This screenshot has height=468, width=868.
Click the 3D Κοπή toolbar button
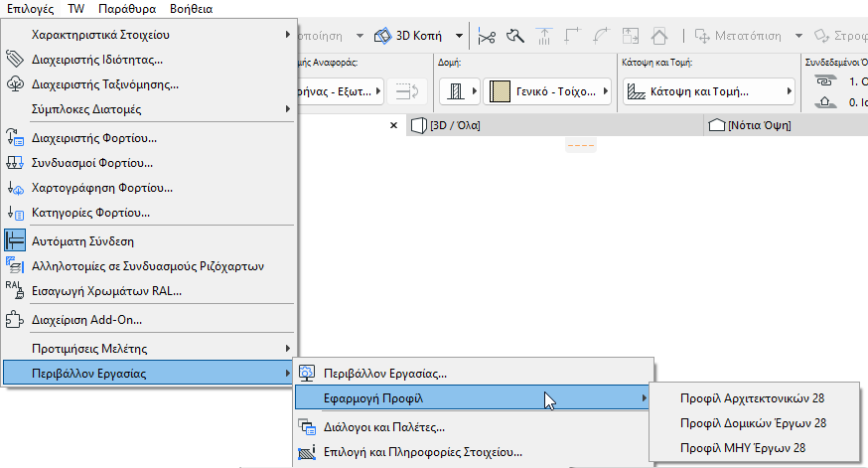click(x=408, y=36)
